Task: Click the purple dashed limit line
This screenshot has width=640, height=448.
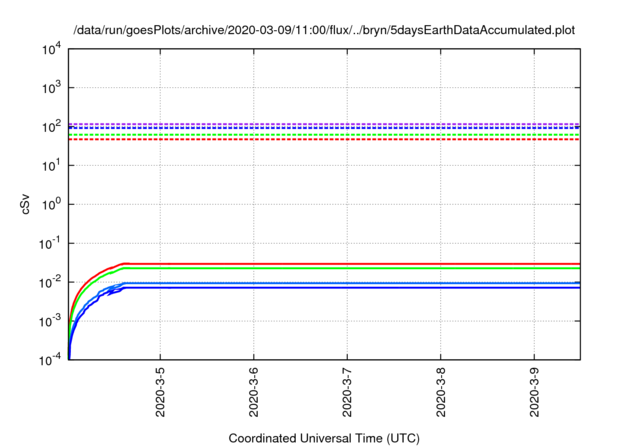Action: coord(324,124)
